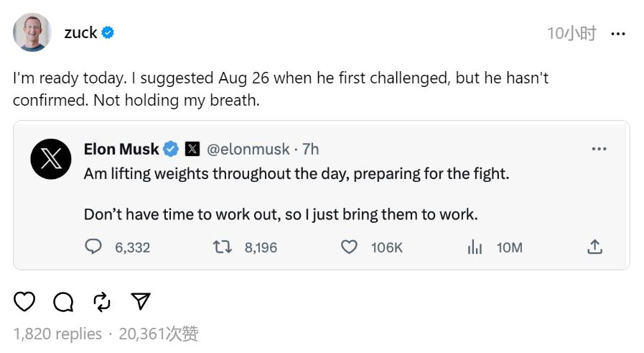The height and width of the screenshot is (353, 644).
Task: Click the retweet icon showing 8,196
Action: coord(222,247)
